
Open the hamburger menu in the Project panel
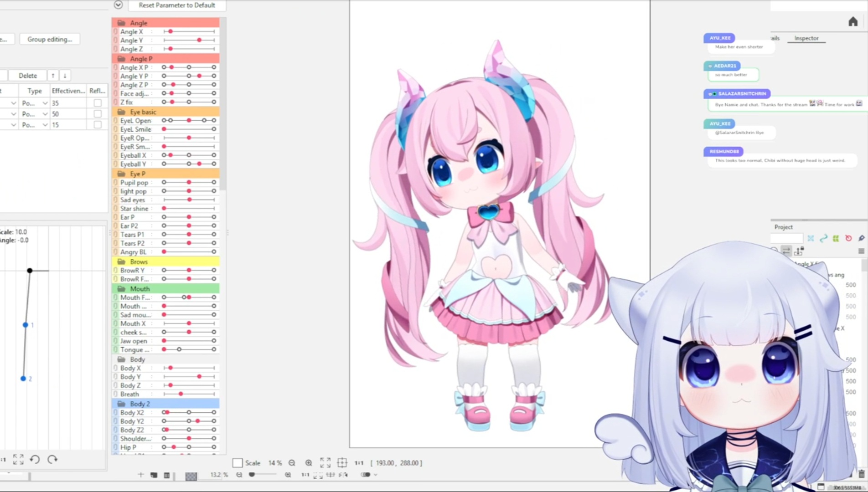(861, 251)
